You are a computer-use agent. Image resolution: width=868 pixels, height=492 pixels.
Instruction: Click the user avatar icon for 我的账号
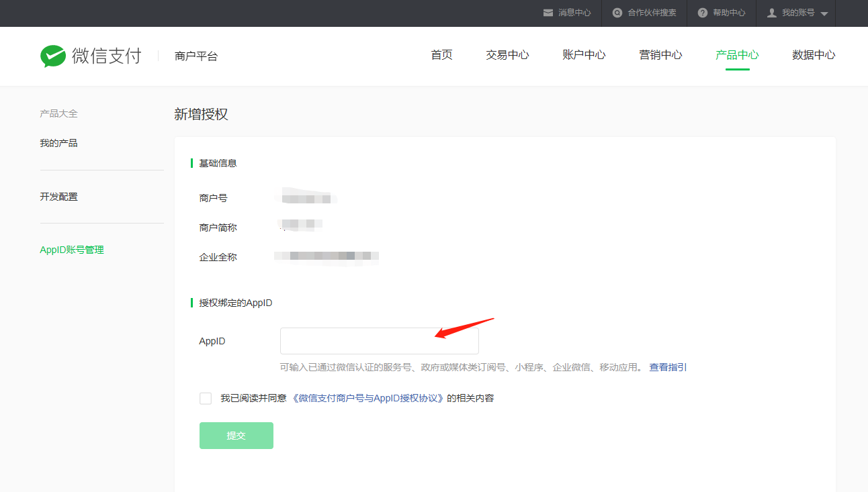(772, 13)
